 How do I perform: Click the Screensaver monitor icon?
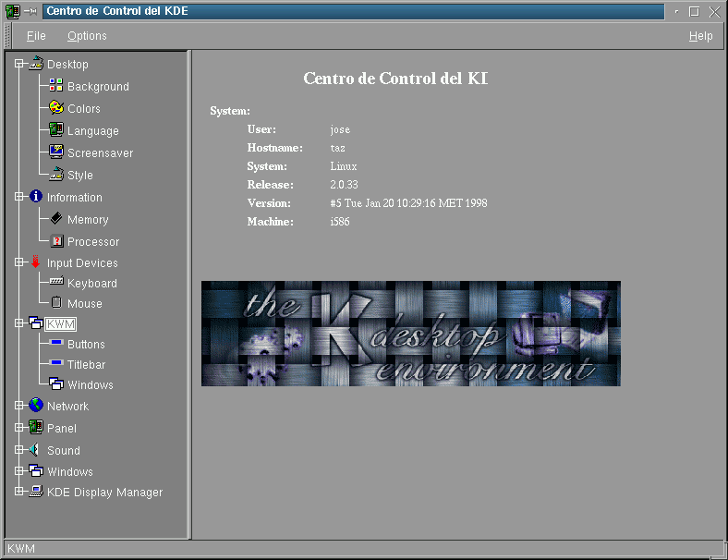tap(56, 152)
